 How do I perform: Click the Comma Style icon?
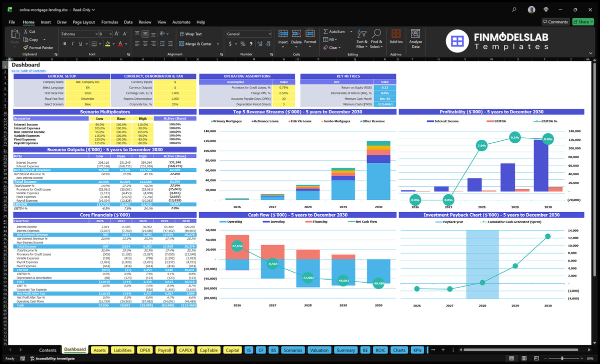pos(250,44)
